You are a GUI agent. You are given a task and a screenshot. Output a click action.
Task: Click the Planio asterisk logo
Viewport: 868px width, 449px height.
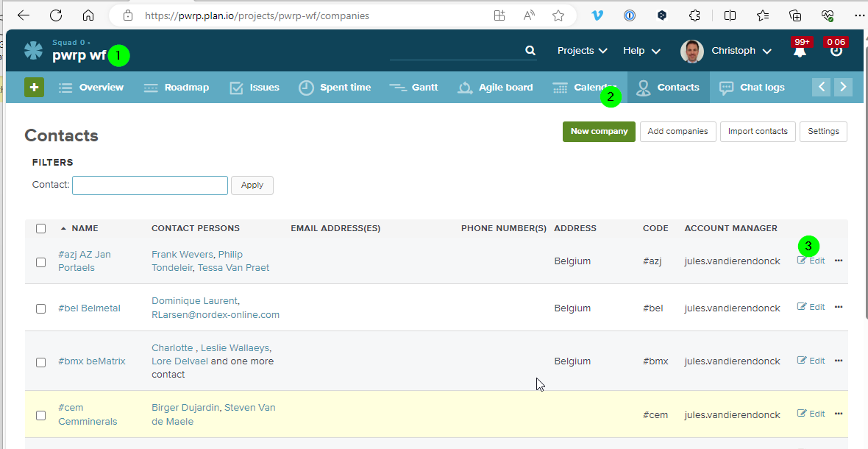point(33,50)
